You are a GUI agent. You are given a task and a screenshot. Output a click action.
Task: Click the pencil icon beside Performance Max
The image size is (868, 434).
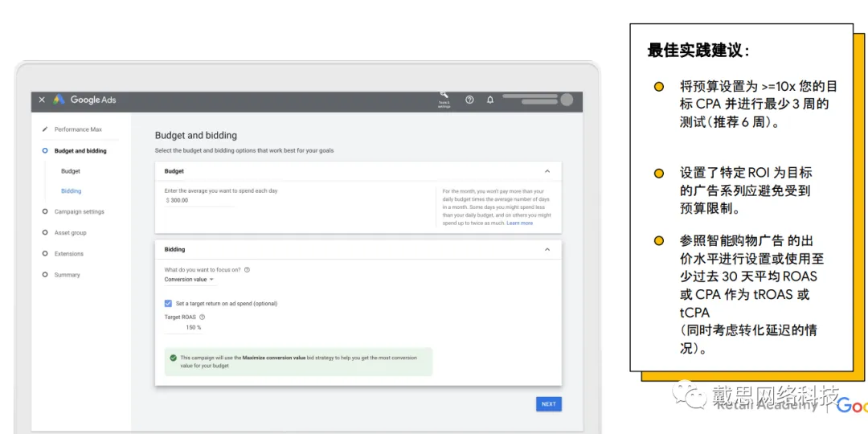[x=45, y=129]
